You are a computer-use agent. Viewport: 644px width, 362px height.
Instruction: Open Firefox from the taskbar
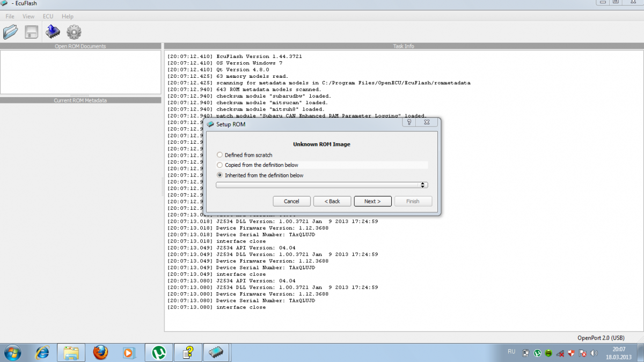point(100,352)
